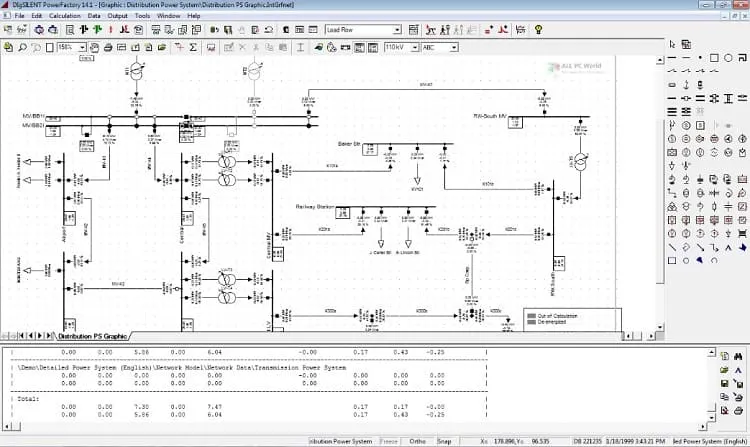The image size is (750, 447).
Task: Click the floppy disk save icon in output window
Action: click(x=725, y=383)
